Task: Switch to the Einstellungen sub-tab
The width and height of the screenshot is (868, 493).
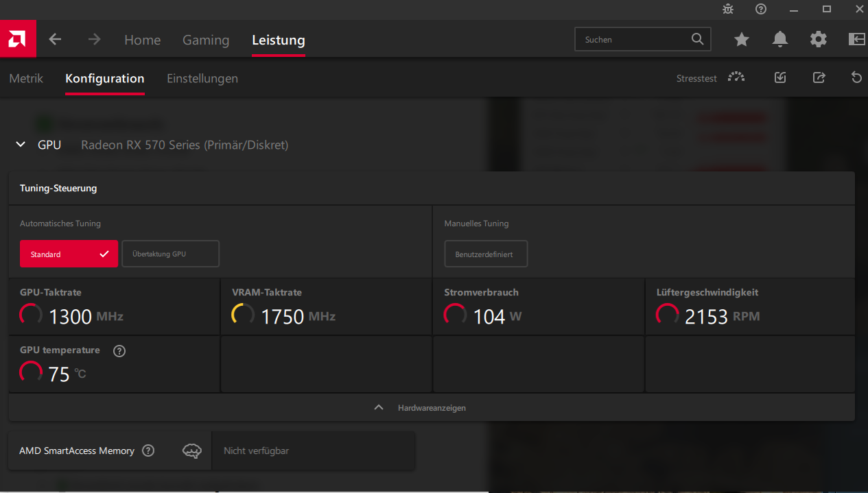Action: 202,78
